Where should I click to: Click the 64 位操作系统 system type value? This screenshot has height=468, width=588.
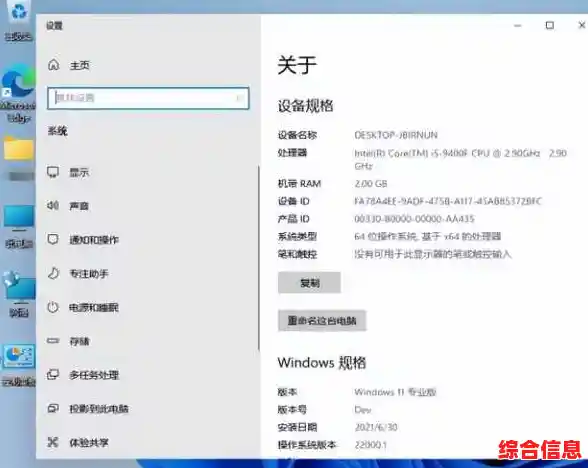[428, 236]
